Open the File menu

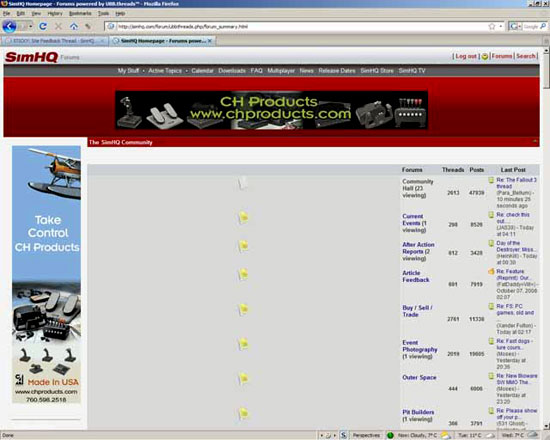point(6,13)
